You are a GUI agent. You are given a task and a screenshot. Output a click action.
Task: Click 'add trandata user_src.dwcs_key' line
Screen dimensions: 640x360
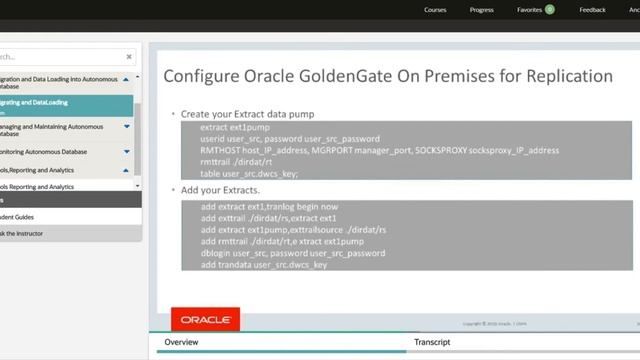click(264, 265)
